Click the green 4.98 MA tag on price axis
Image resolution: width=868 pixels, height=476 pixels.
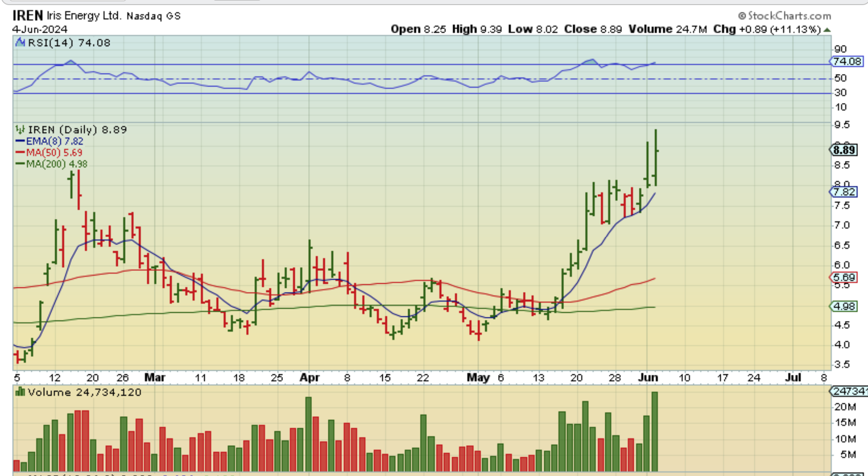pyautogui.click(x=844, y=306)
